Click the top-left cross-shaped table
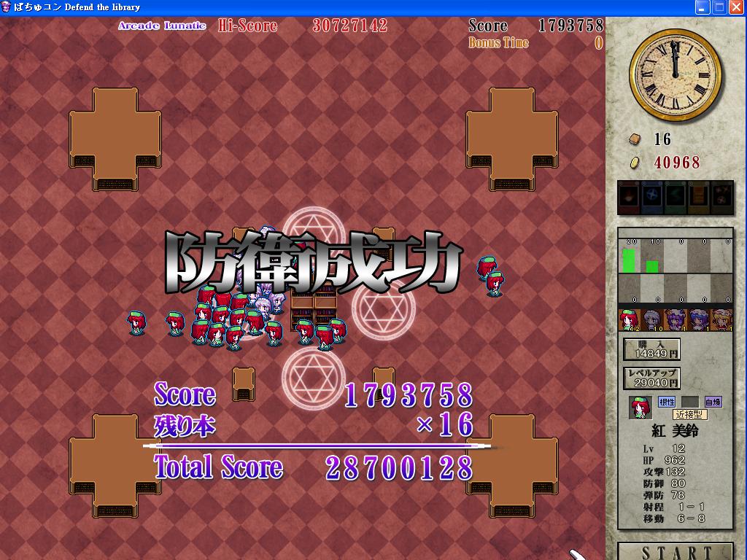This screenshot has height=560, width=747. click(x=115, y=139)
